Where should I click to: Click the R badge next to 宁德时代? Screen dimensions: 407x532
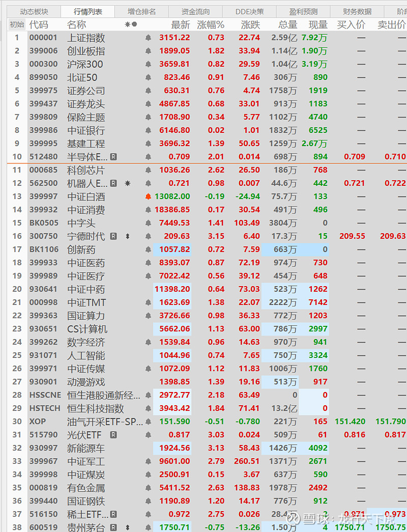point(113,236)
